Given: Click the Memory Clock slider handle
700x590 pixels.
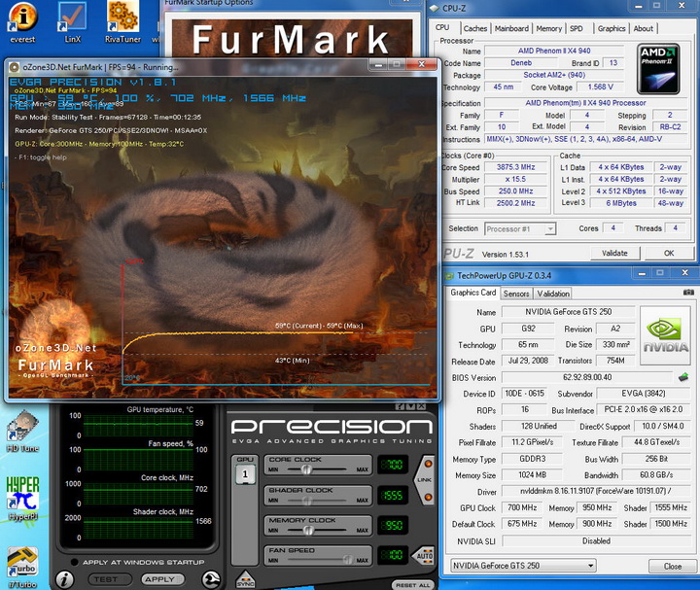Looking at the screenshot, I should 308,530.
